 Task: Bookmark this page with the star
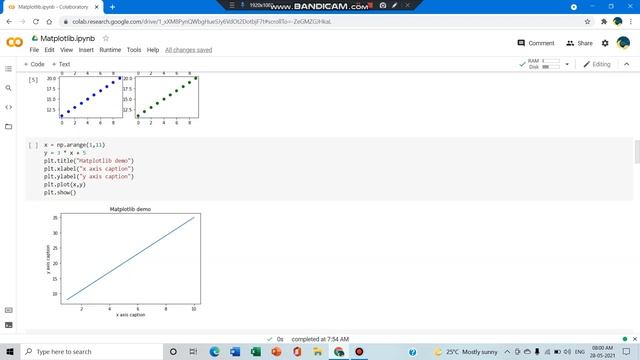587,22
